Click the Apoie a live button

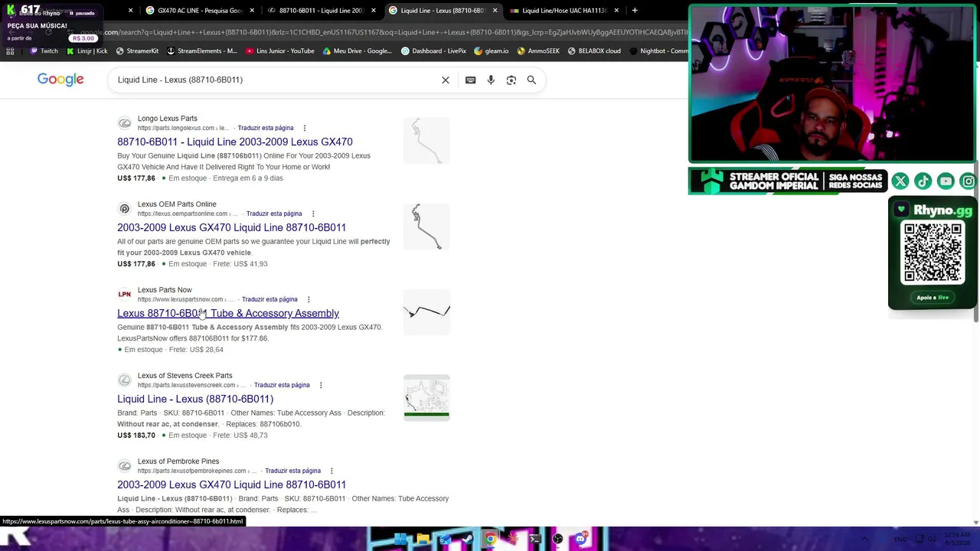click(933, 297)
